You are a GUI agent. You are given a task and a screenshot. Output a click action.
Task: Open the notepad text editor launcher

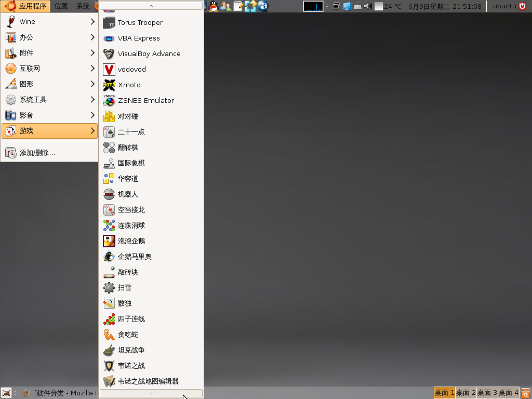[x=238, y=6]
